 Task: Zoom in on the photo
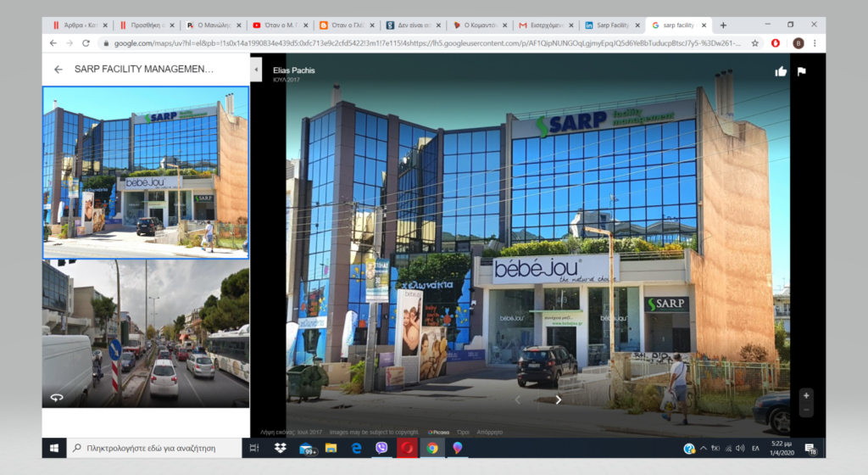click(x=806, y=395)
